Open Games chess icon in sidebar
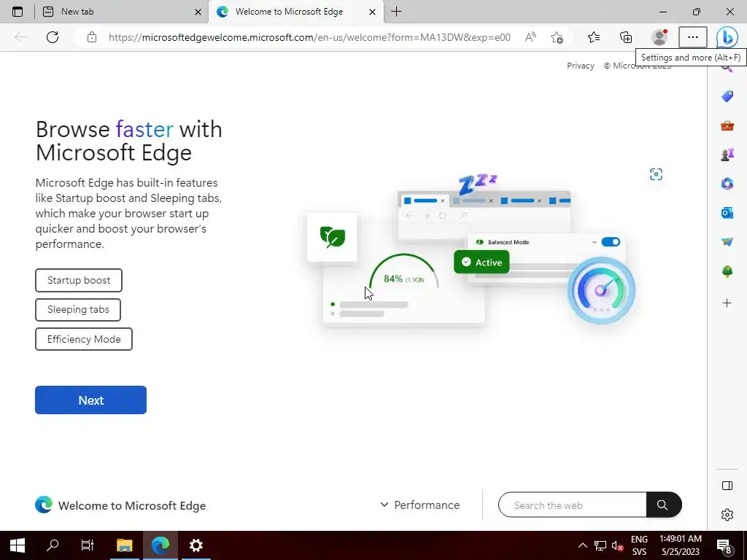 coord(727,155)
